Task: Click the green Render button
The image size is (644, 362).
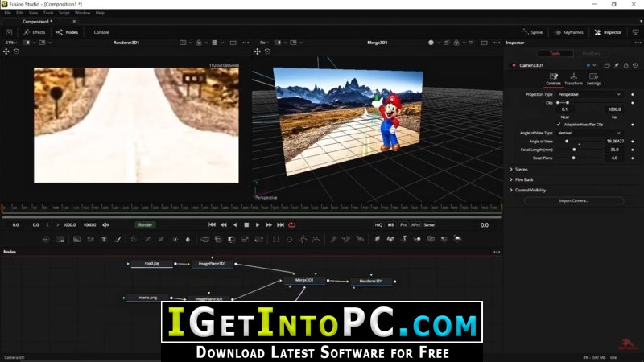Action: 145,225
